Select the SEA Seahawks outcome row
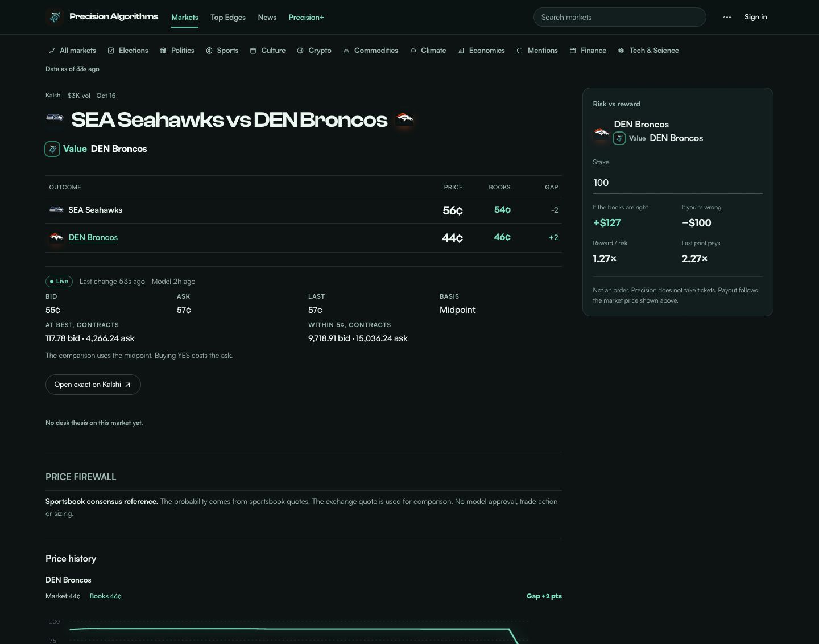Screen dimensions: 819x644 click(x=304, y=210)
